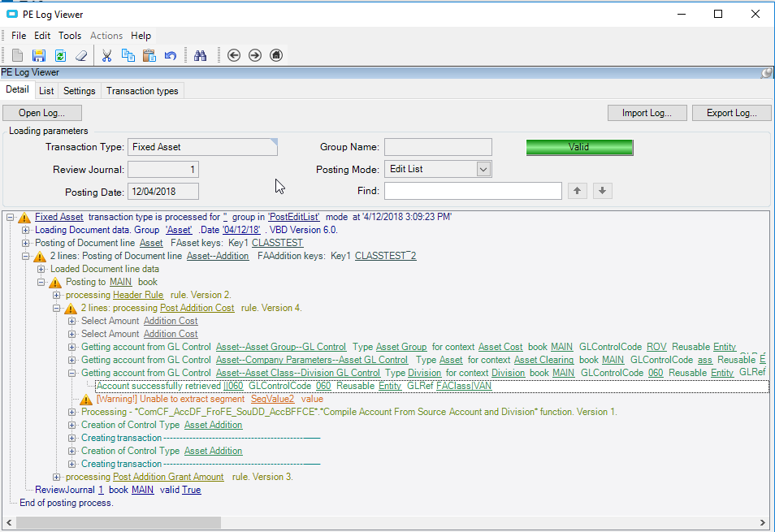775x532 pixels.
Task: Collapse the Asset Class--Division GL Control node
Action: point(71,373)
